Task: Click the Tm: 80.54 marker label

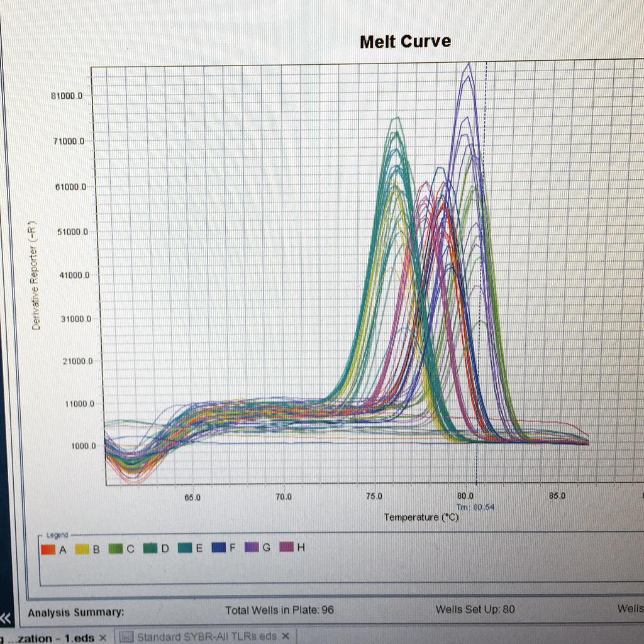Action: coord(475,508)
